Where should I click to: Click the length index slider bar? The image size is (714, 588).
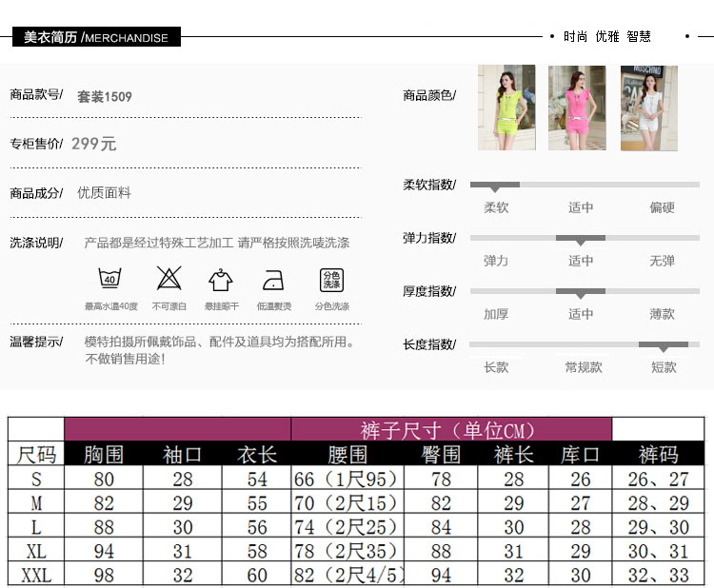585,344
